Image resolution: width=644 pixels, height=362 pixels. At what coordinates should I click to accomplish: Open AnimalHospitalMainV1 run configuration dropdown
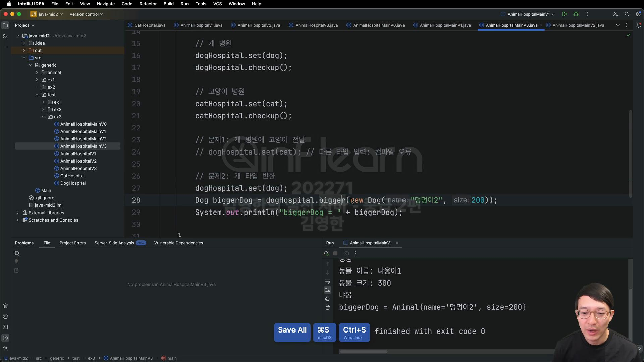(x=528, y=14)
